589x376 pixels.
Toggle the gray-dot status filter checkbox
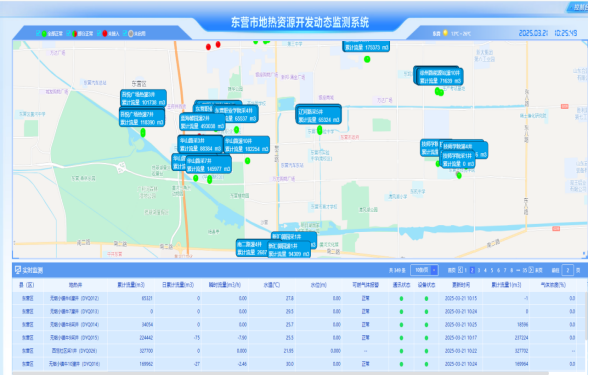coord(125,33)
